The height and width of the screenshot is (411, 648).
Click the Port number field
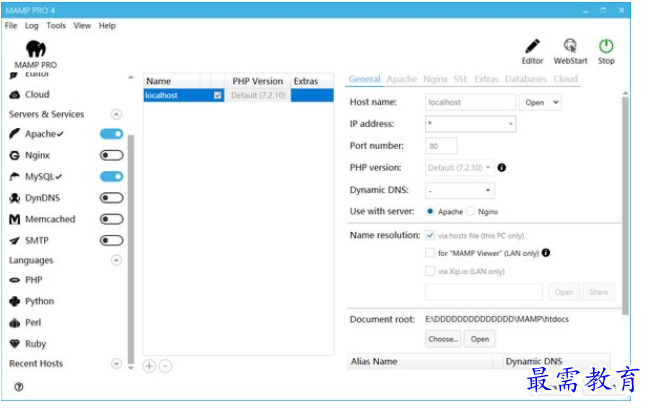tap(441, 146)
